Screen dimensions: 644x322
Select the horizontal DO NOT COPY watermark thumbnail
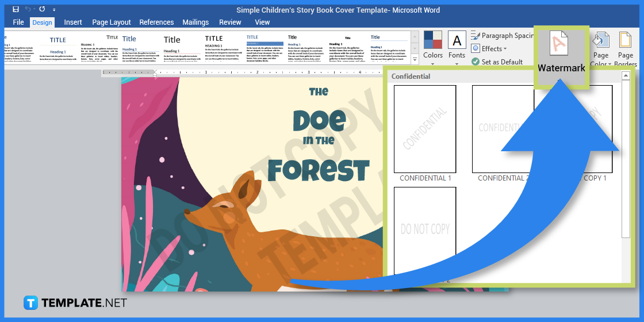pyautogui.click(x=425, y=231)
